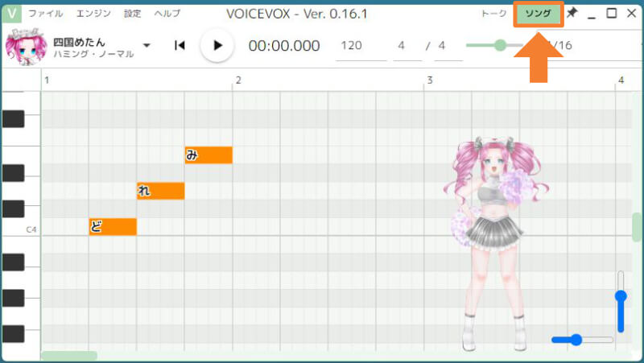Click the 四国めたん singer name

79,42
